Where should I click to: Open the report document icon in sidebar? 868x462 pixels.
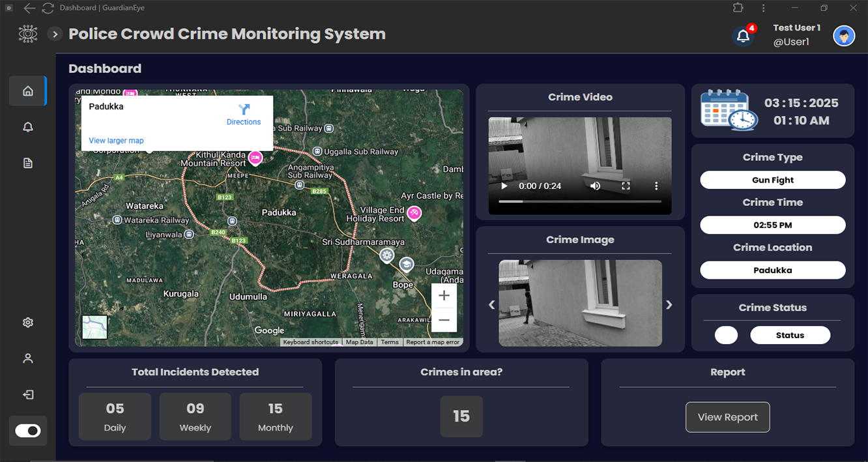(x=27, y=162)
